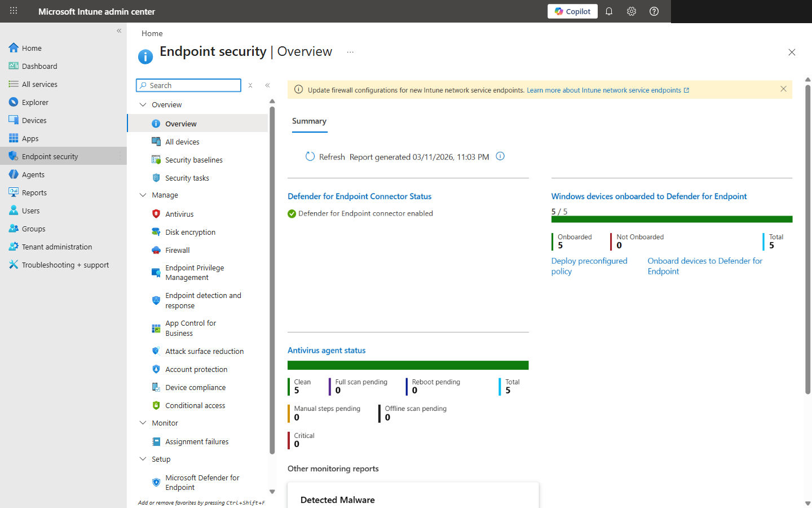Image resolution: width=812 pixels, height=508 pixels.
Task: Open Deploy preconfigured policy
Action: (589, 266)
